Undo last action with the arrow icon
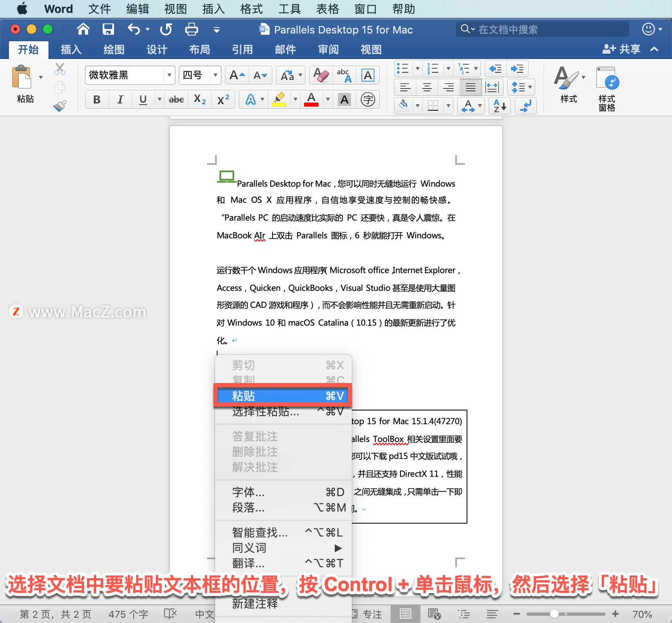 click(134, 29)
